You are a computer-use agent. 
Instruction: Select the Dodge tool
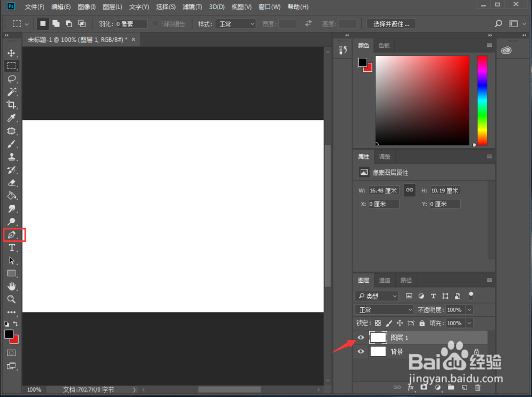click(11, 222)
